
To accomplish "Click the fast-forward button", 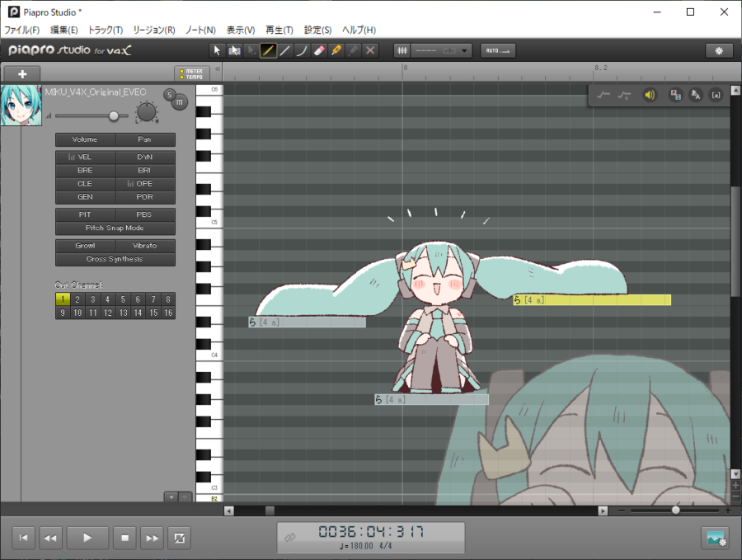I will click(153, 538).
